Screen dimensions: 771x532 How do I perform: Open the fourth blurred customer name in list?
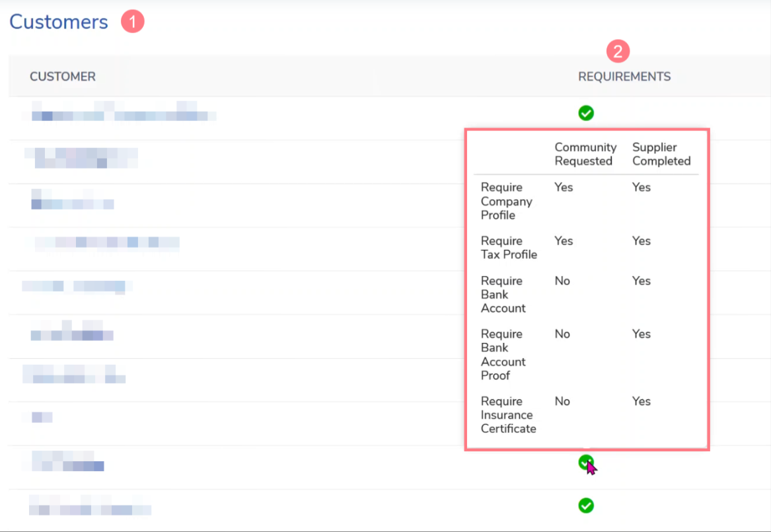107,243
